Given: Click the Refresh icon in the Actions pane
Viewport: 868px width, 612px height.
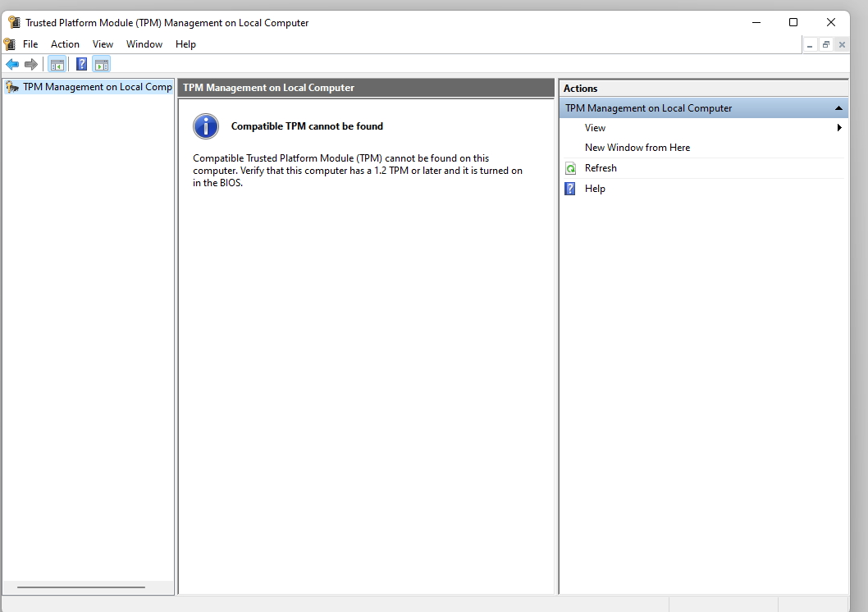Looking at the screenshot, I should pyautogui.click(x=570, y=168).
